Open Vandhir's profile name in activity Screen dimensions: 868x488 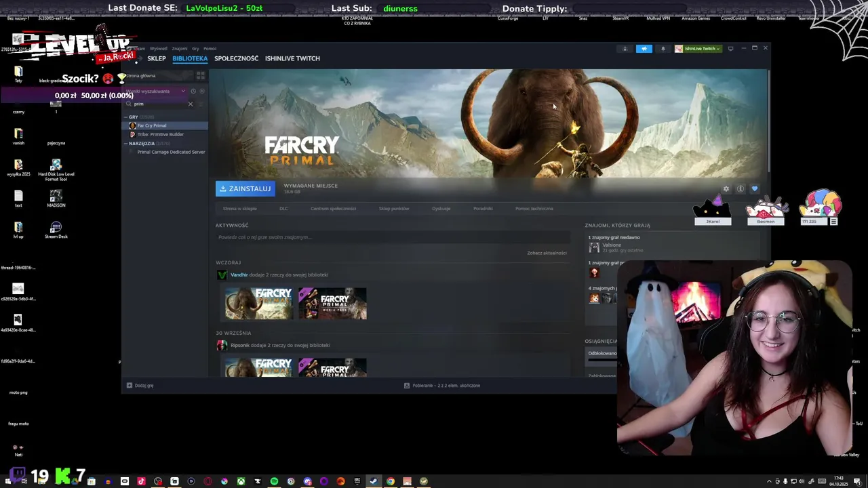point(239,274)
